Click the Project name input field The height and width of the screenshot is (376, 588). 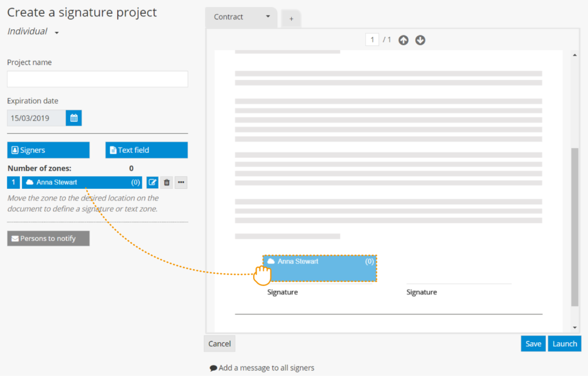coord(98,79)
